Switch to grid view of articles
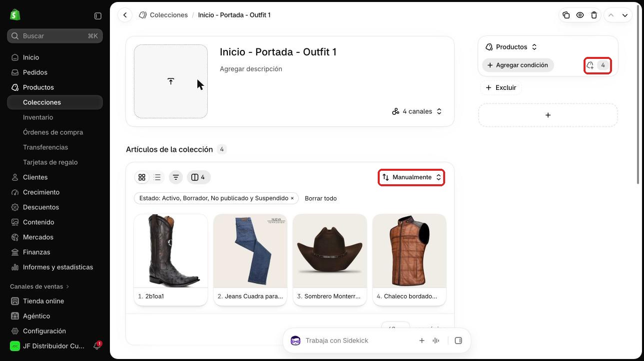644x361 pixels. (x=142, y=177)
